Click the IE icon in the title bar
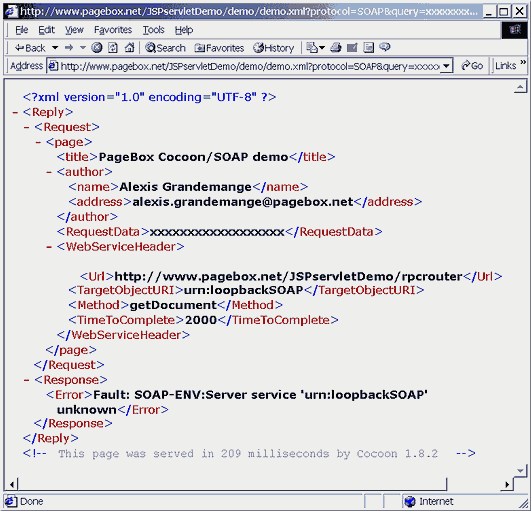531x511 pixels. point(11,12)
